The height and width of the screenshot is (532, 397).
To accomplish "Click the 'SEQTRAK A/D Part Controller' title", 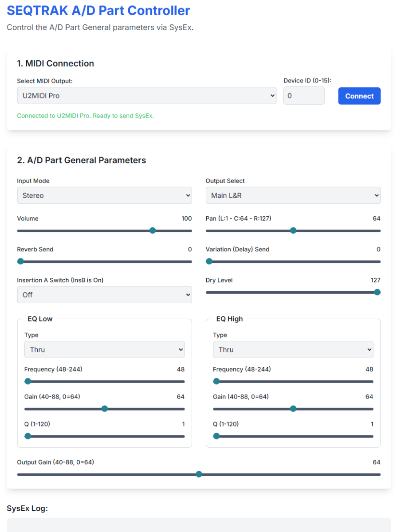I will point(98,10).
